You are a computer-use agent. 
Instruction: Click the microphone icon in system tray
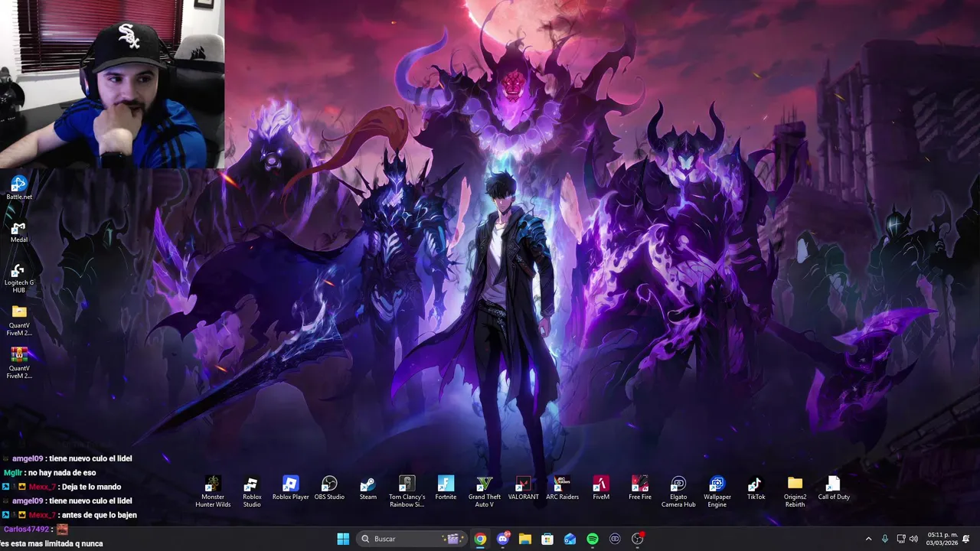(x=885, y=539)
